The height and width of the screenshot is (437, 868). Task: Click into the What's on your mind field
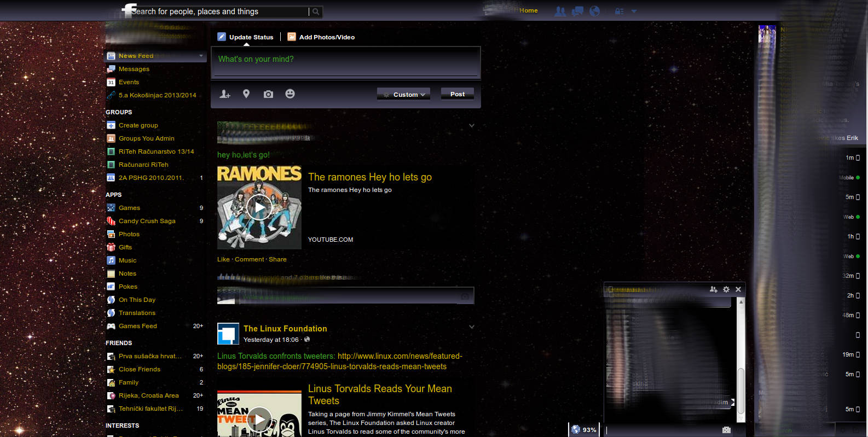tap(346, 62)
